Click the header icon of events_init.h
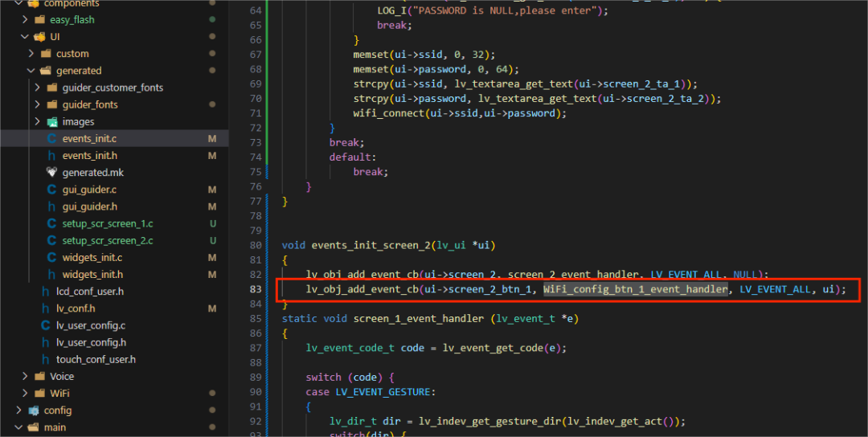The width and height of the screenshot is (868, 437). coord(52,155)
